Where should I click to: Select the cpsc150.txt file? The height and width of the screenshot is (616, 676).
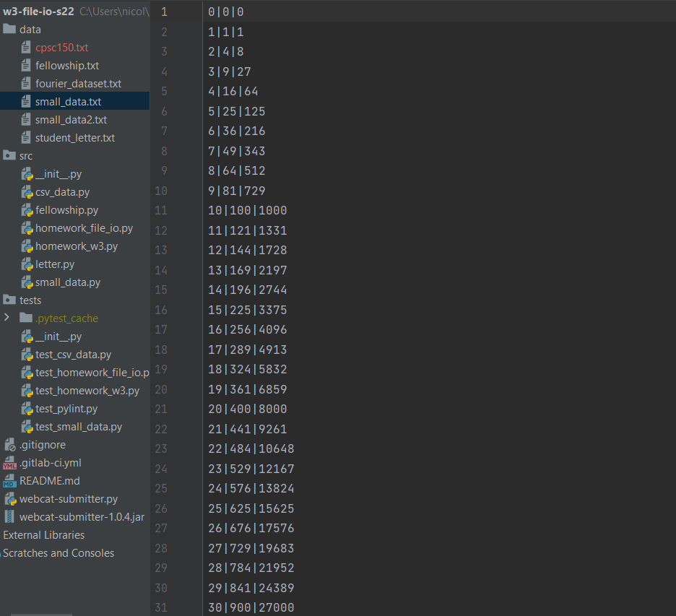point(60,47)
